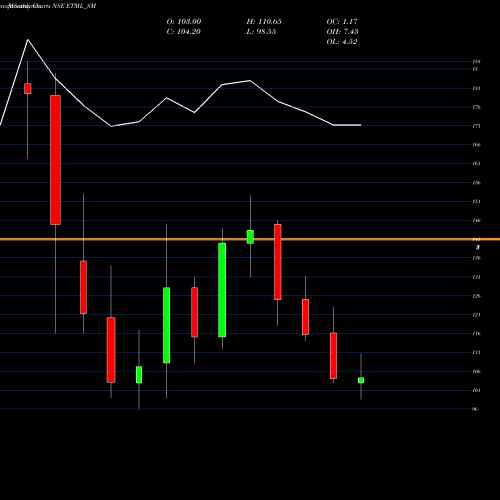Click the 121 price axis label
This screenshot has height=500, width=500.
[476, 315]
